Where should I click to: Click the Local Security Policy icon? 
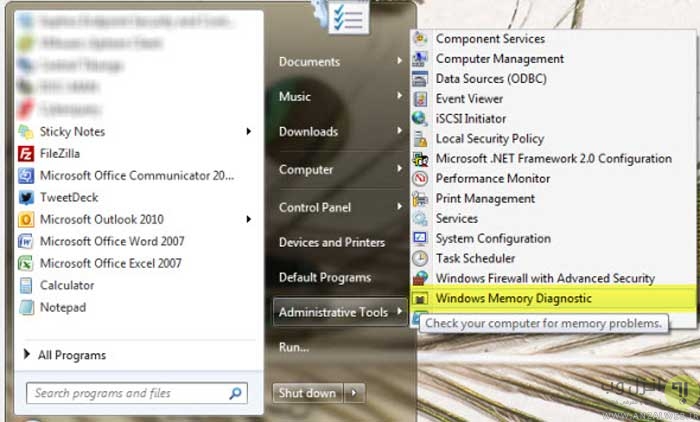click(420, 139)
